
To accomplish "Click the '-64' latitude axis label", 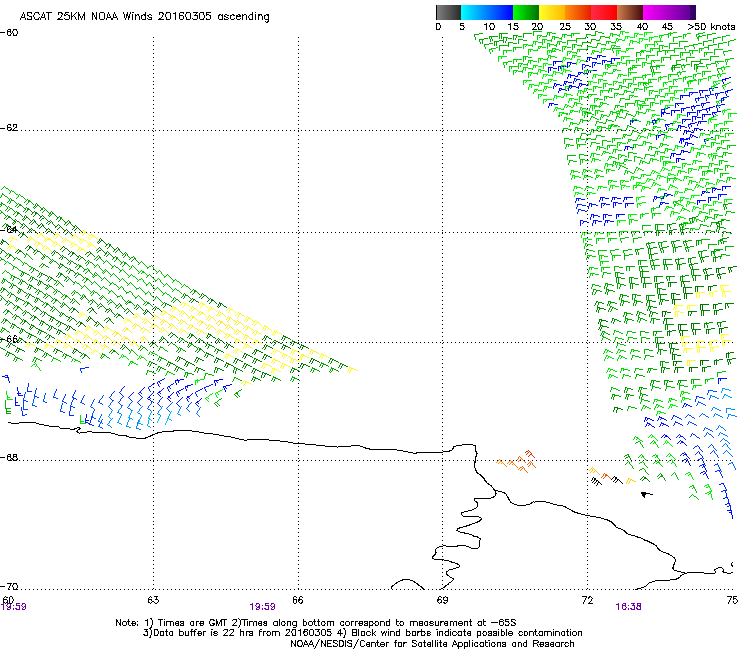I will 9,230.
